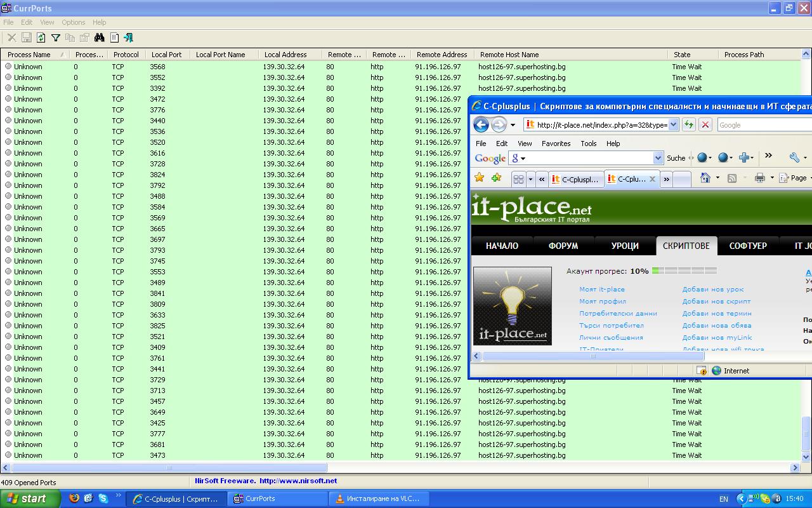Expand the Google toolbar chevron overflow
This screenshot has width=812, height=508.
tap(768, 156)
